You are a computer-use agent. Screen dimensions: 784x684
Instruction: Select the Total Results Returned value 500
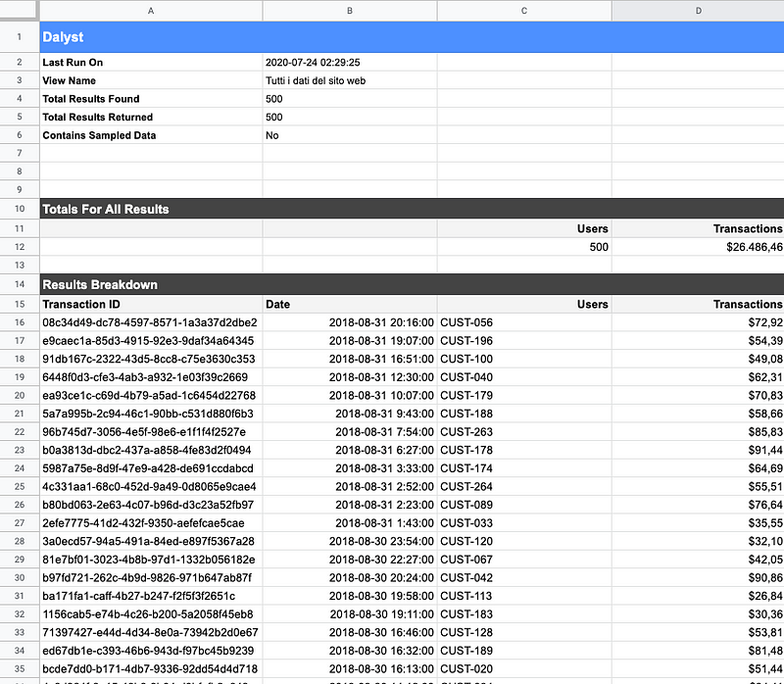(x=350, y=117)
